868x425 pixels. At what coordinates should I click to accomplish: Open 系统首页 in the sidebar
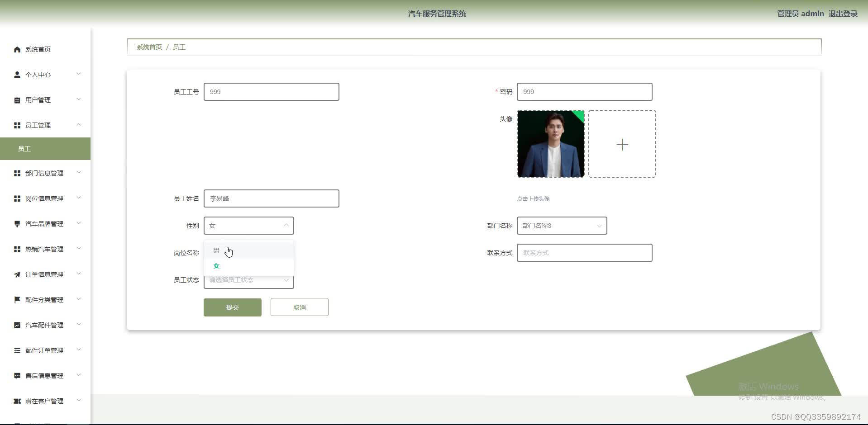45,49
